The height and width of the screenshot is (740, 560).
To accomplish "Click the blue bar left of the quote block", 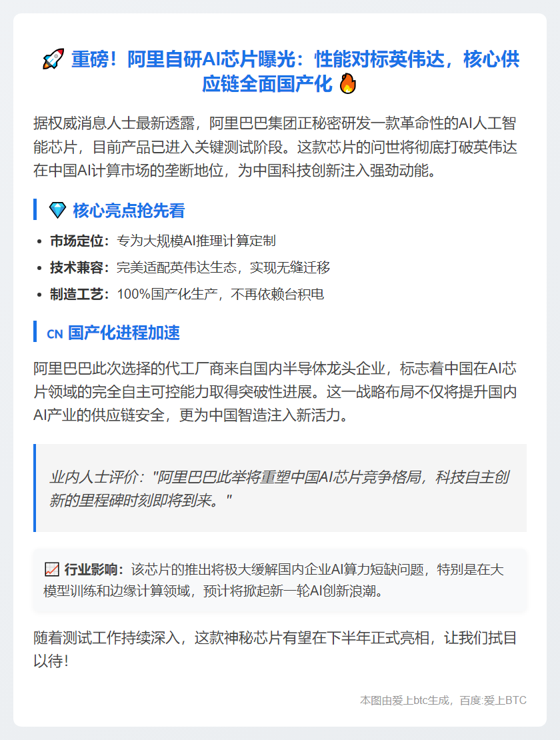I will tap(35, 487).
